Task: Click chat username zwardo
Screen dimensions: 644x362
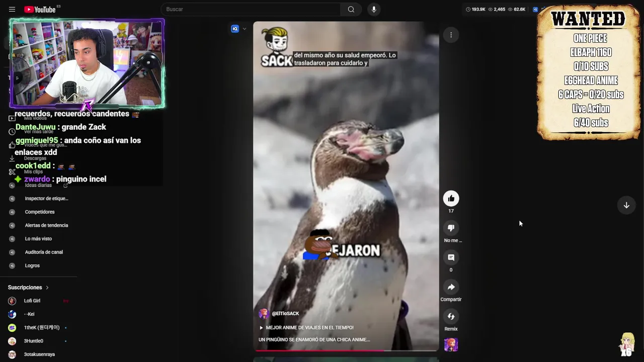Action: [37, 179]
